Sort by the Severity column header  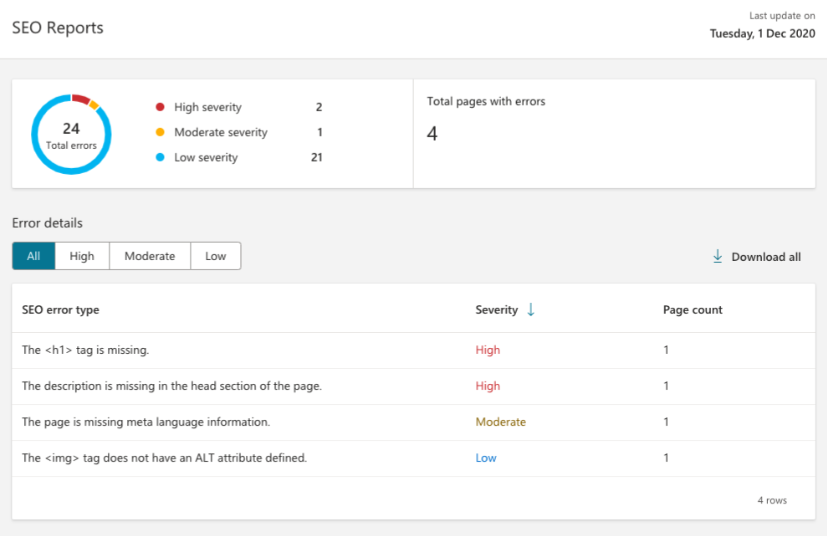pos(496,310)
